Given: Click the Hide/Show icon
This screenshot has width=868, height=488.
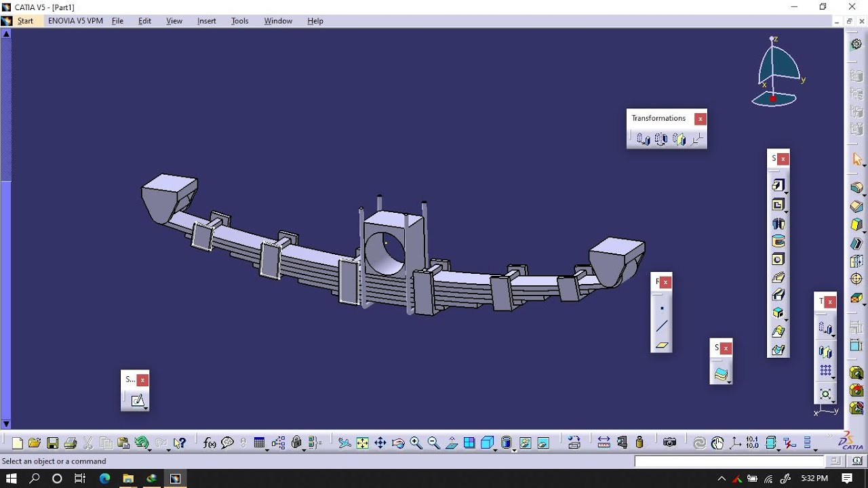Looking at the screenshot, I should [x=525, y=443].
